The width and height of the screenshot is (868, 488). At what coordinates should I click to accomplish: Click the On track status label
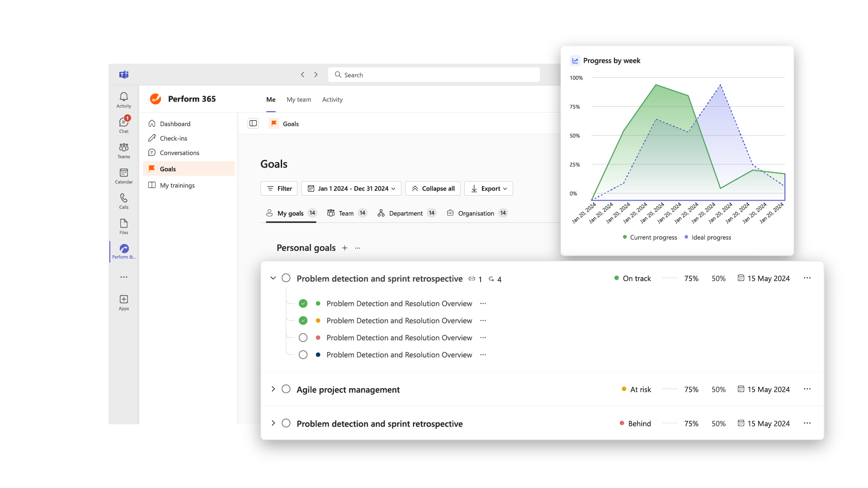[632, 278]
